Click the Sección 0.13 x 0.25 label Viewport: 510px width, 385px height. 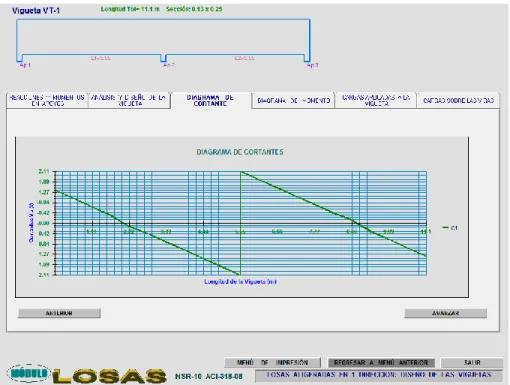point(194,9)
